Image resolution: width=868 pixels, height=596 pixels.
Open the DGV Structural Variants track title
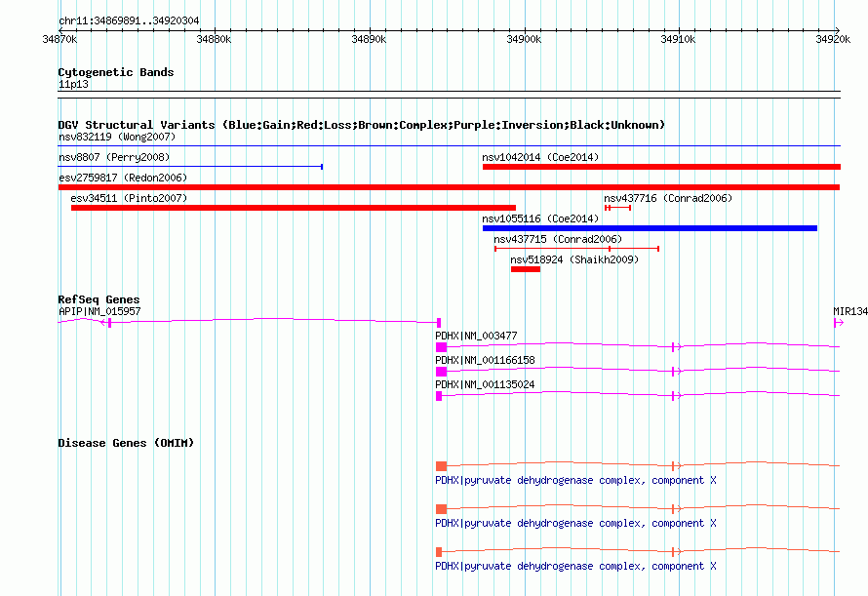(x=362, y=125)
